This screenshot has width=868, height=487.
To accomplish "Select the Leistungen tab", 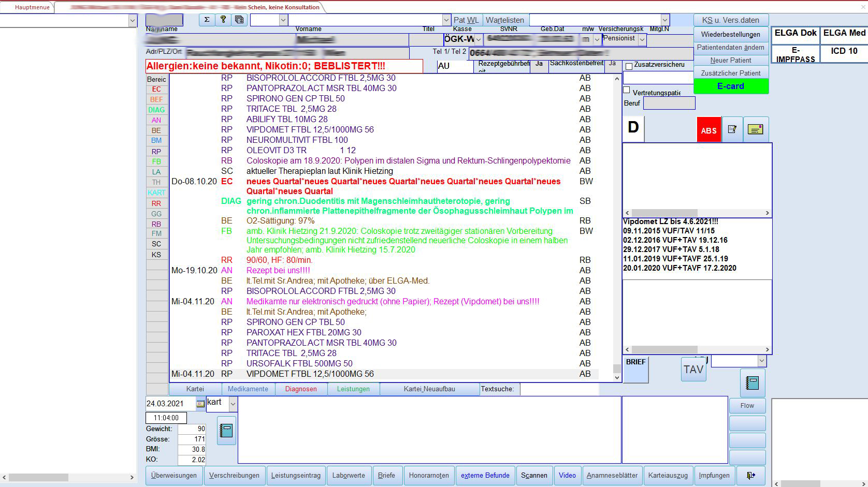I will click(353, 389).
